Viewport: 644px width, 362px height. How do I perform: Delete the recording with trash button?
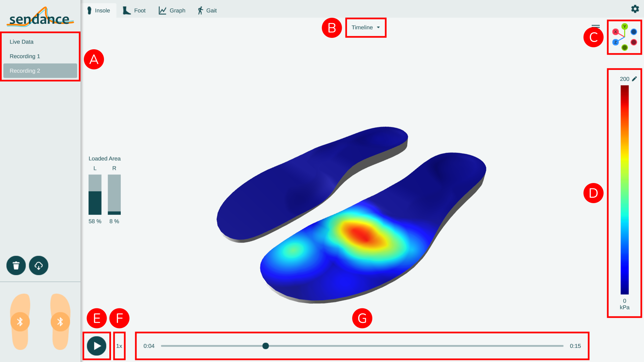point(16,265)
